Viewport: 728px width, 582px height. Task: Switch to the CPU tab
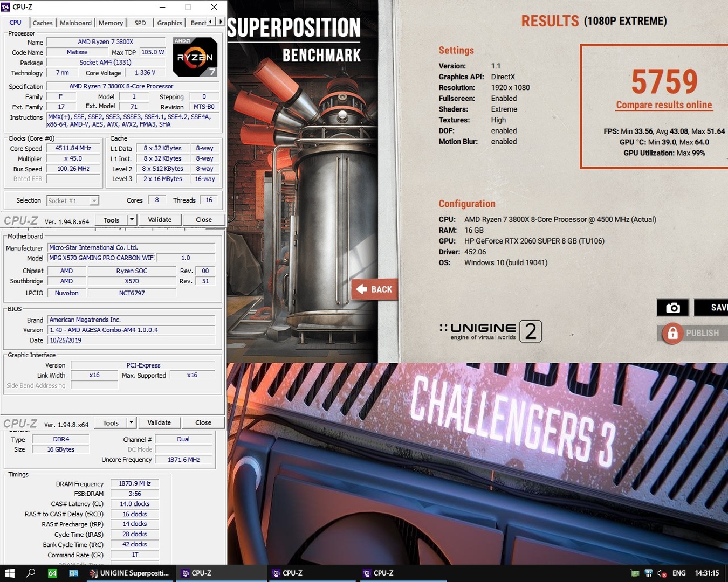click(x=16, y=23)
